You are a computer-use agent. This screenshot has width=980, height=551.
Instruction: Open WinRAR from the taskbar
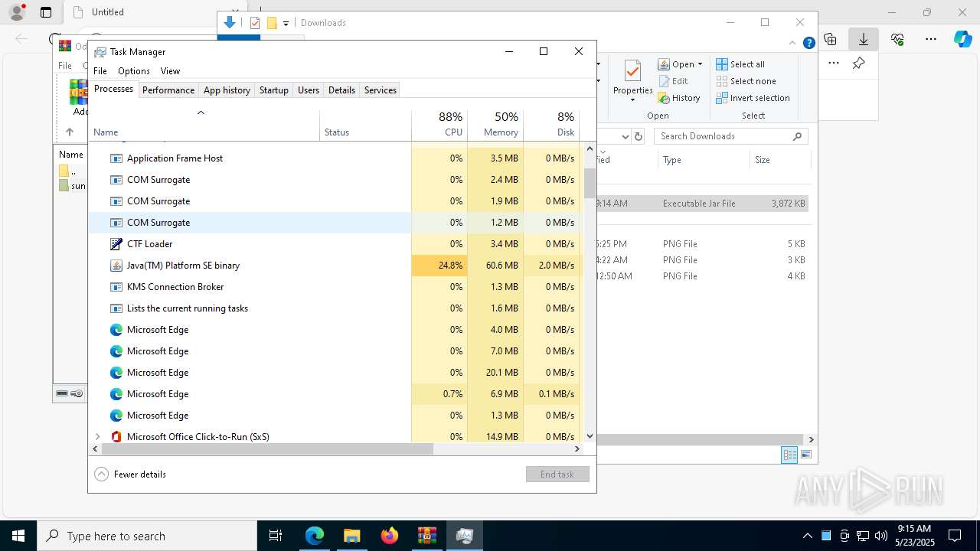click(x=426, y=536)
